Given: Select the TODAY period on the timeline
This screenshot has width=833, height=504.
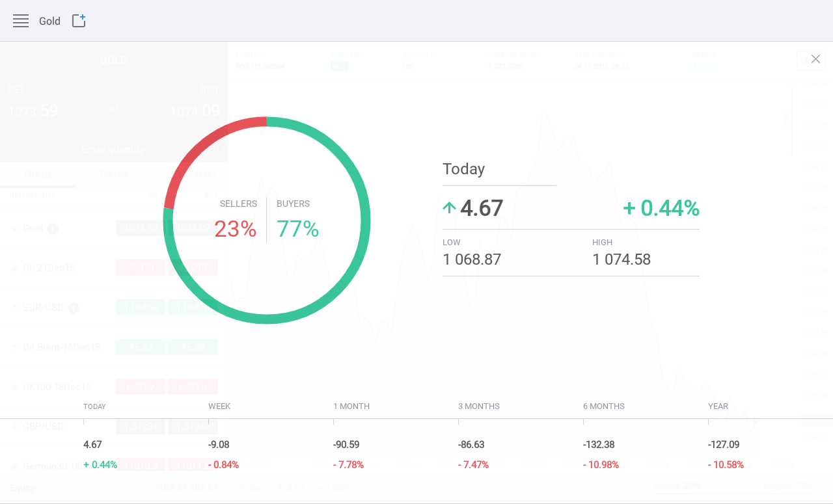Looking at the screenshot, I should coord(94,406).
